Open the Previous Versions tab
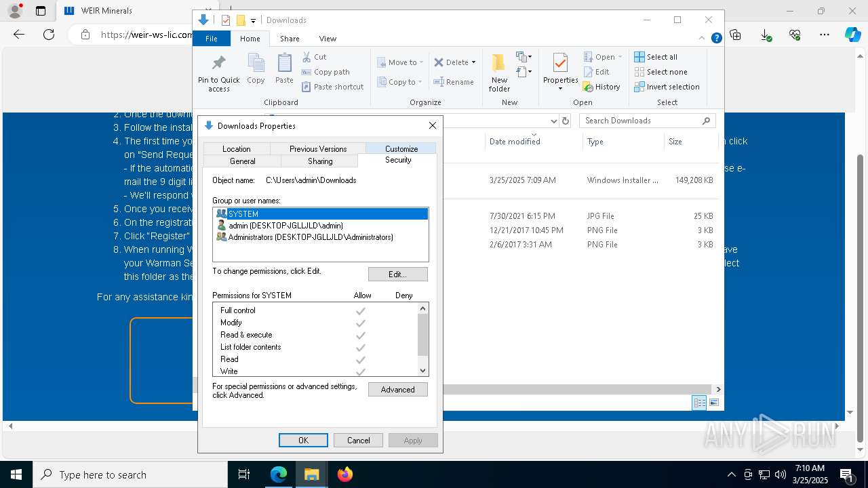 coord(318,148)
